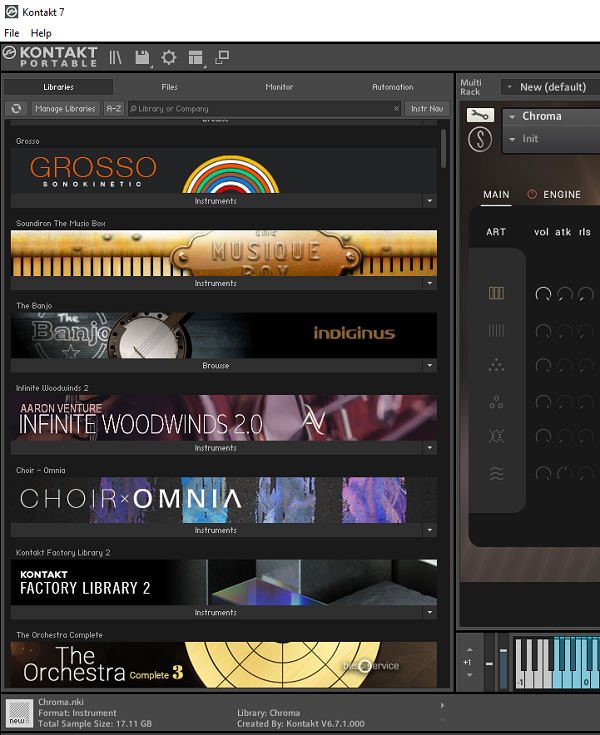Adjust first row atk knob
Screen dimensions: 600x735
pyautogui.click(x=564, y=294)
